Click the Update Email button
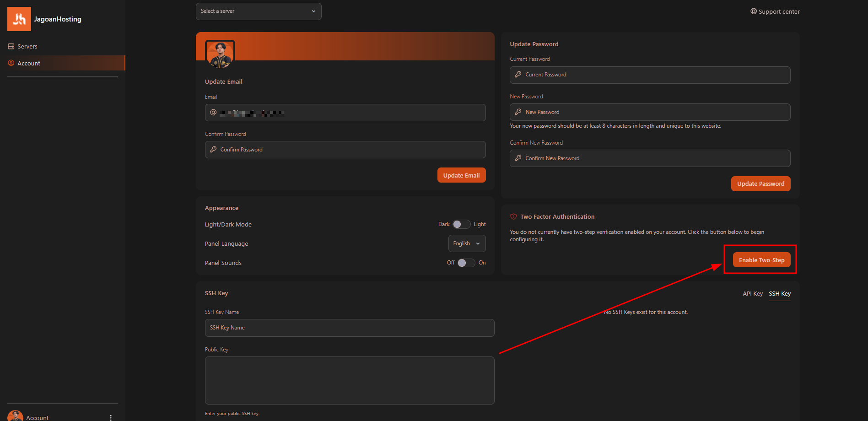Viewport: 868px width, 421px height. coord(461,175)
